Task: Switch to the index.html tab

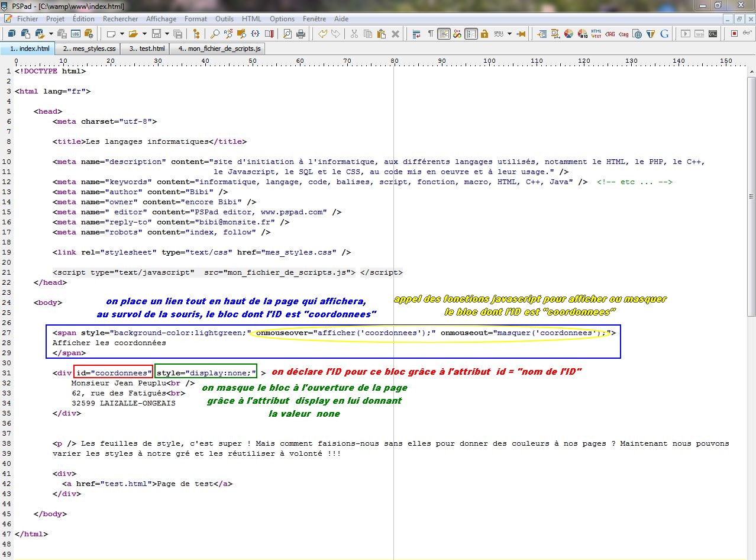Action: (x=28, y=49)
